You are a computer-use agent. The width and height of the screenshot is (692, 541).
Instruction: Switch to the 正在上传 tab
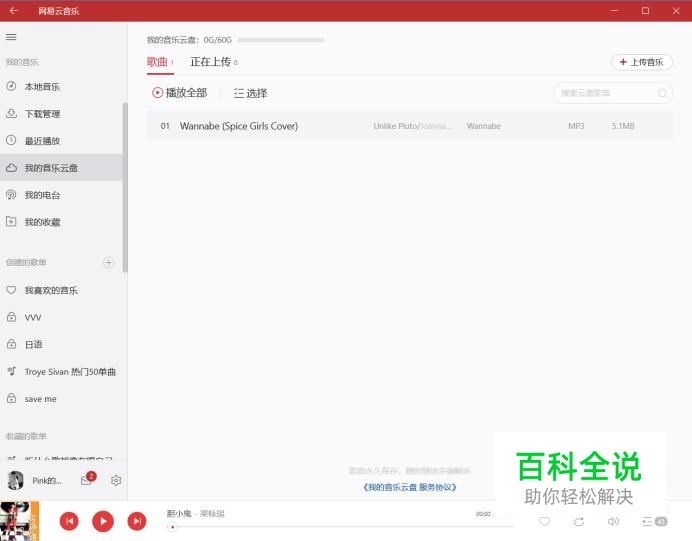pos(214,62)
